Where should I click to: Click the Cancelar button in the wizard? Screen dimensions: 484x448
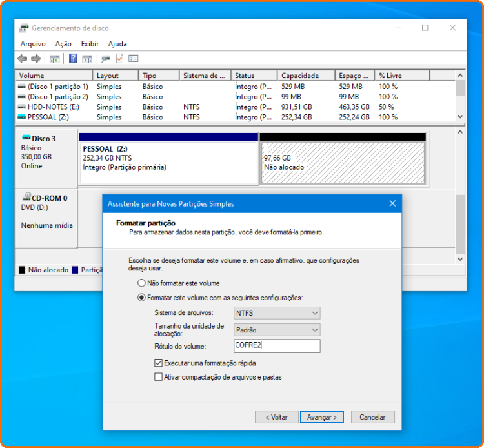372,417
